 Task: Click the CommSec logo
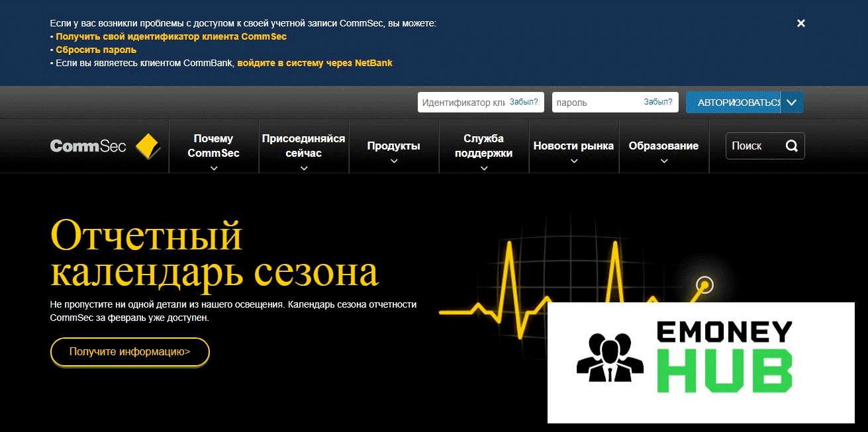[x=106, y=146]
